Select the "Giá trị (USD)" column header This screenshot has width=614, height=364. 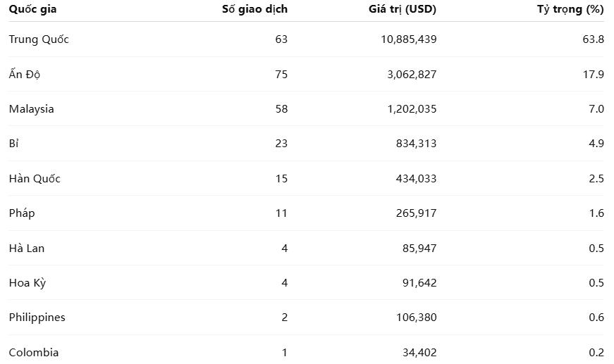403,9
